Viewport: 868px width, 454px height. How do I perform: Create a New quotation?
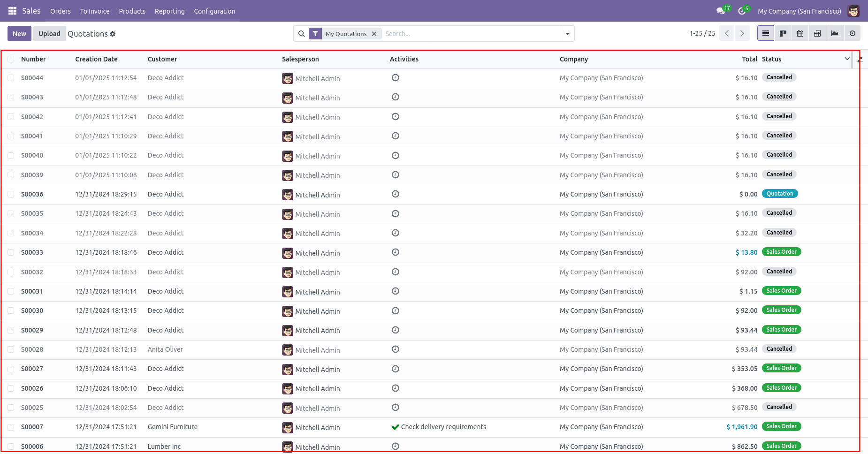pyautogui.click(x=20, y=34)
